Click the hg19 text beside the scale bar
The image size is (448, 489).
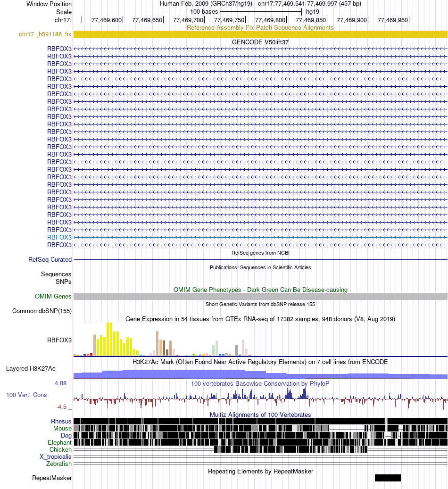(313, 12)
